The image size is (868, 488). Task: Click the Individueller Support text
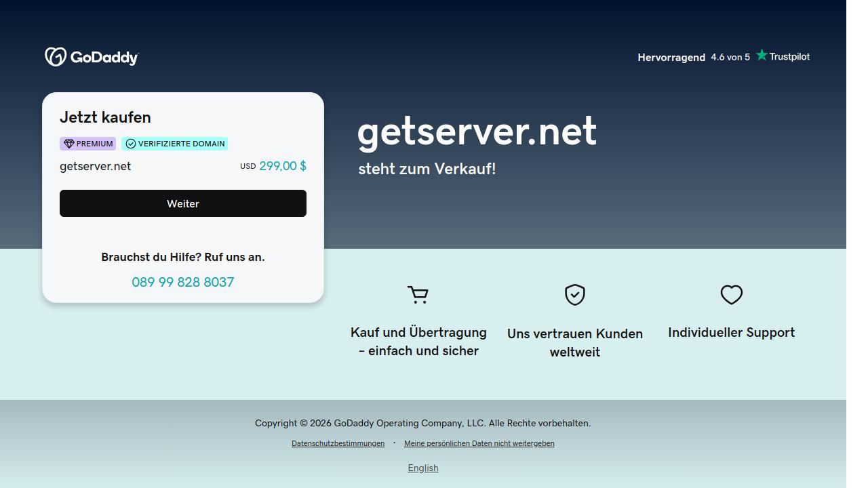(x=732, y=332)
